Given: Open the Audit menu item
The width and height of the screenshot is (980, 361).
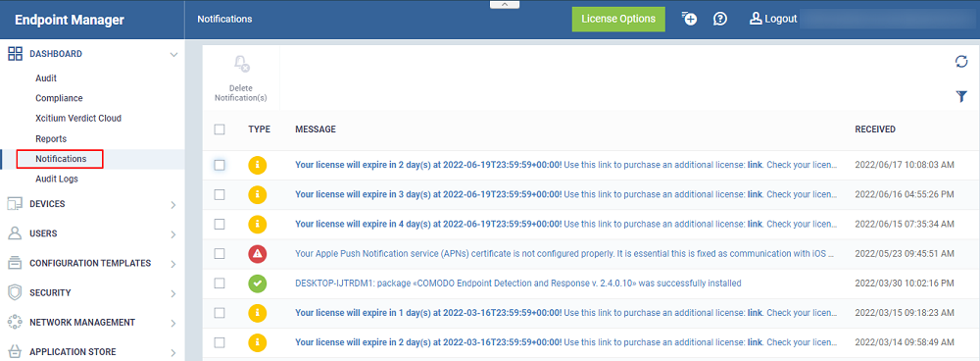Looking at the screenshot, I should click(x=46, y=78).
